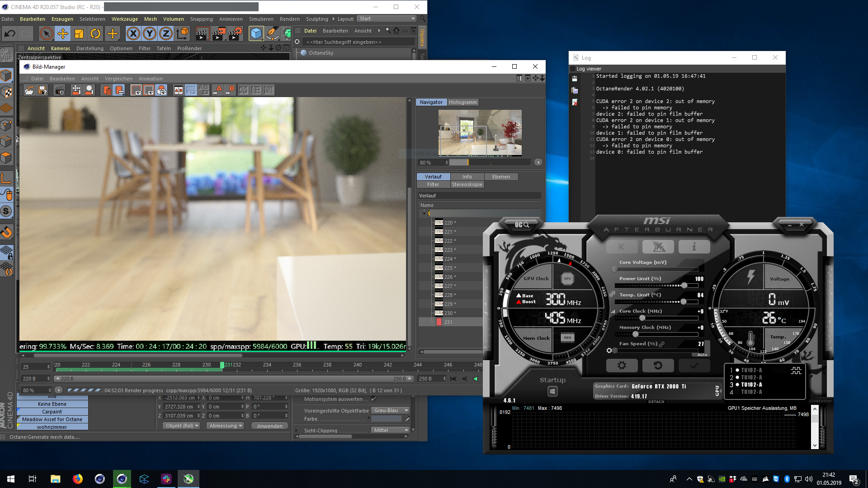Select the Move tool in the toolbar
This screenshot has height=488, width=868.
[x=63, y=33]
